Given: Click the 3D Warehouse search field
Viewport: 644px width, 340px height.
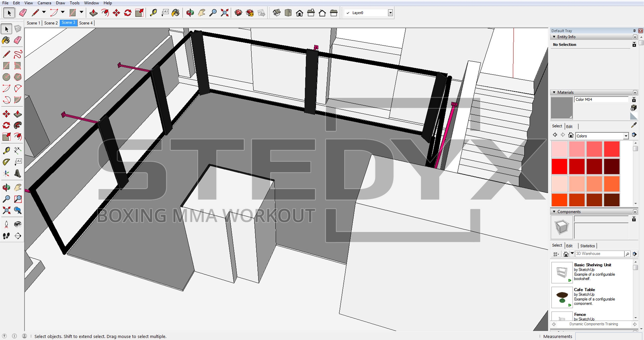Looking at the screenshot, I should click(599, 254).
